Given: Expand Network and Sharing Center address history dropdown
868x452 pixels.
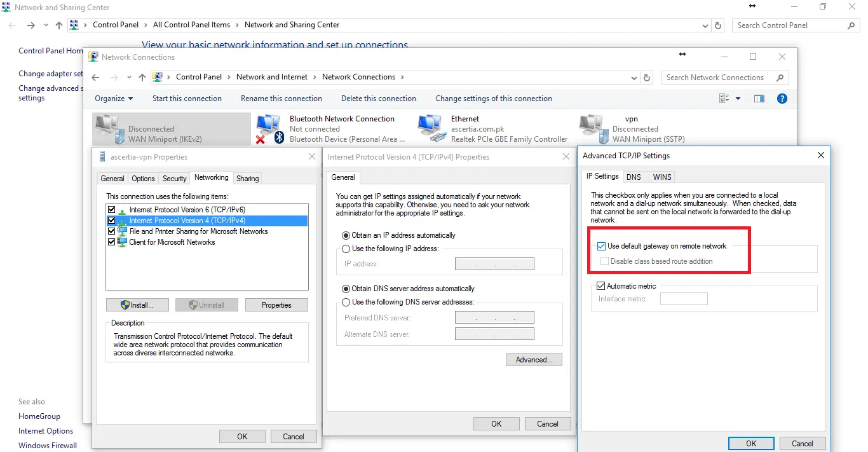Looking at the screenshot, I should coord(705,25).
